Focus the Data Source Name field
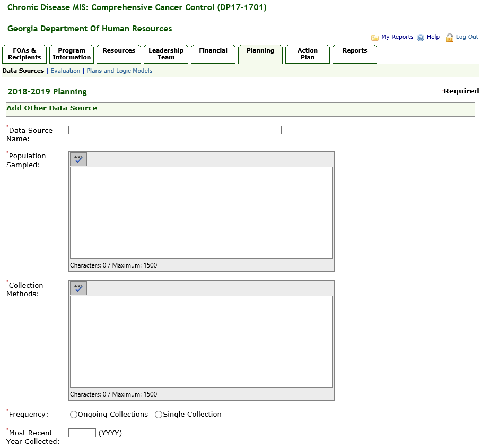Viewport: 481px width, 448px height. click(x=175, y=130)
